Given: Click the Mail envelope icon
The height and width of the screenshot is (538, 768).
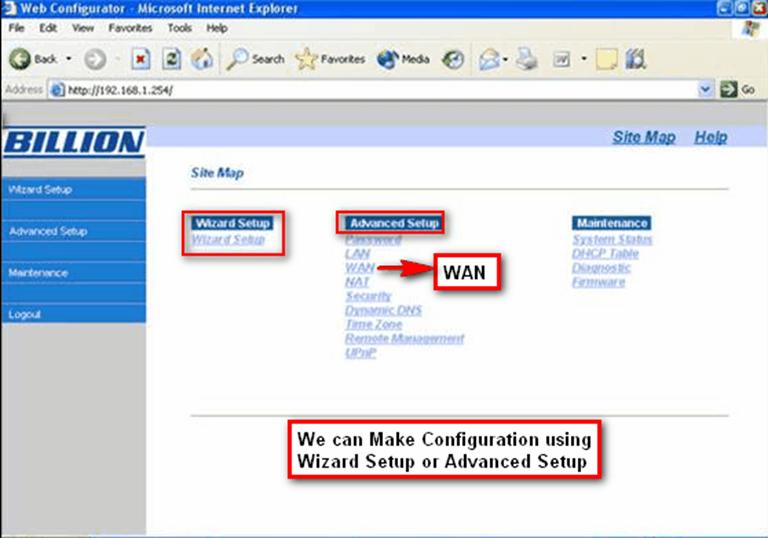Looking at the screenshot, I should [489, 60].
